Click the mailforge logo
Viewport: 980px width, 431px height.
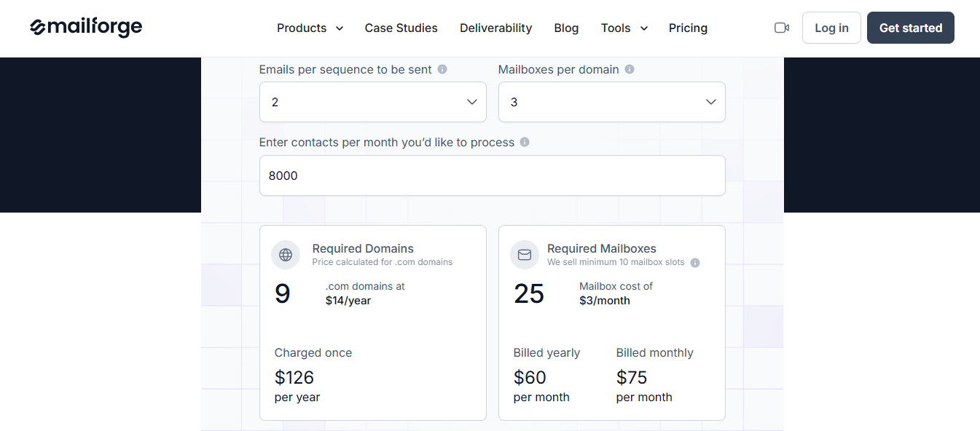coord(86,28)
